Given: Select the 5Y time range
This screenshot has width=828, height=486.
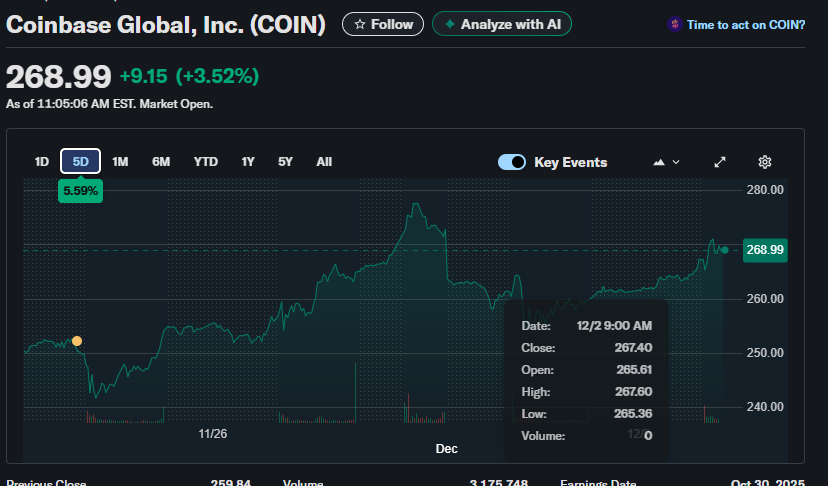Looking at the screenshot, I should (286, 162).
